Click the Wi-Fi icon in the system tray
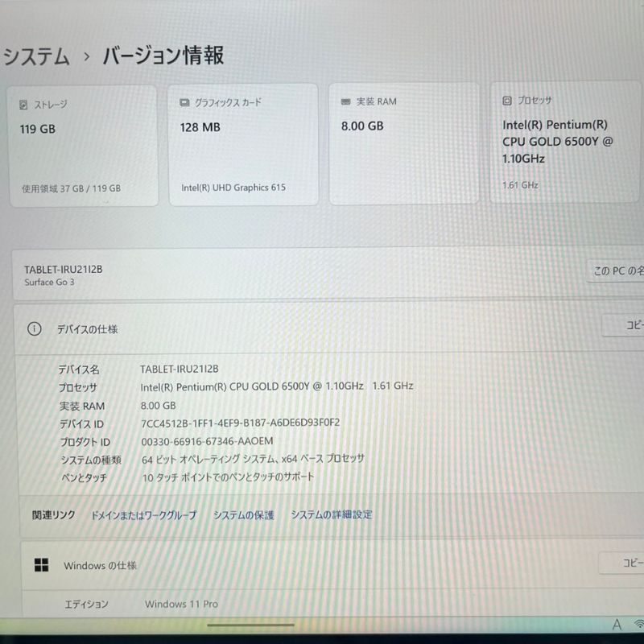Screen dimensions: 644x644 pyautogui.click(x=638, y=625)
